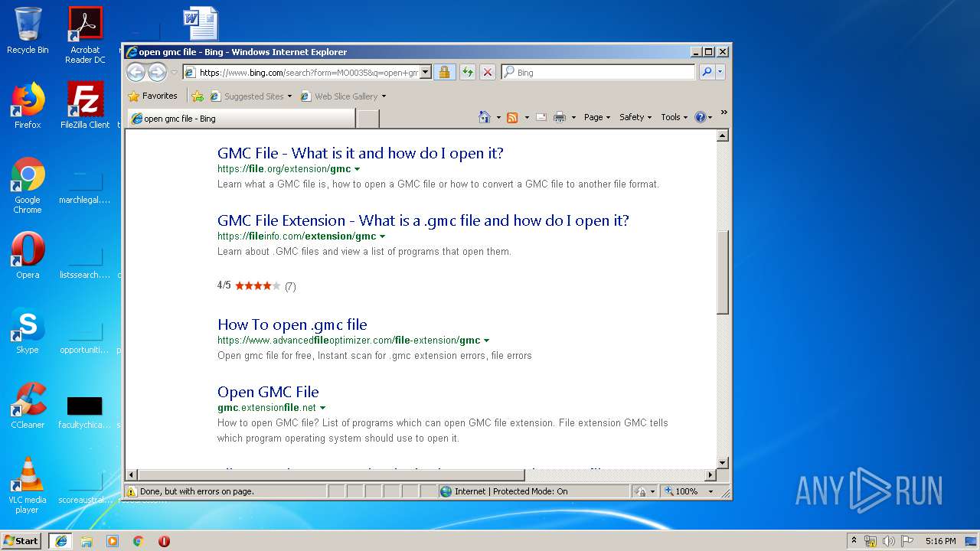Open Chrome from the taskbar
This screenshot has width=980, height=551.
coord(139,541)
